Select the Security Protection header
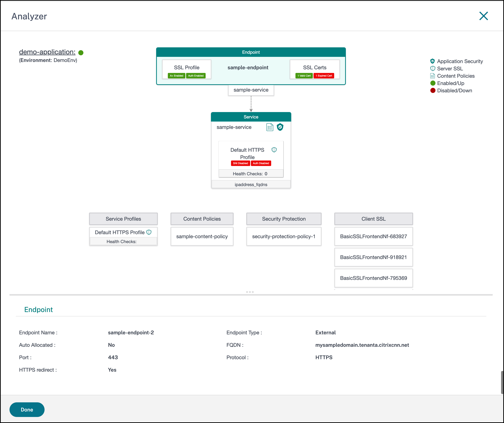Screen dimensions: 504x423 click(x=284, y=219)
